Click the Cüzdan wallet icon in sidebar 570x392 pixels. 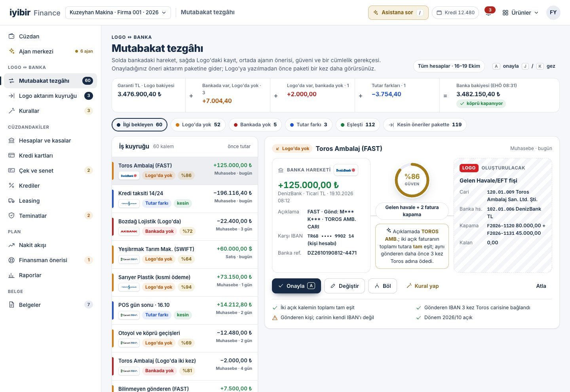(11, 36)
